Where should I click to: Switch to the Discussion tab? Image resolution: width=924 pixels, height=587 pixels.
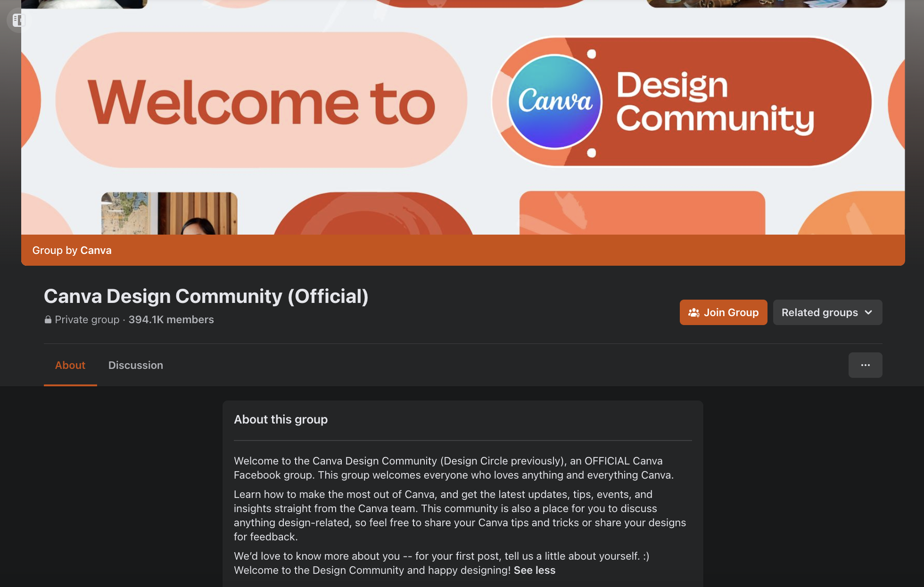[x=136, y=365]
